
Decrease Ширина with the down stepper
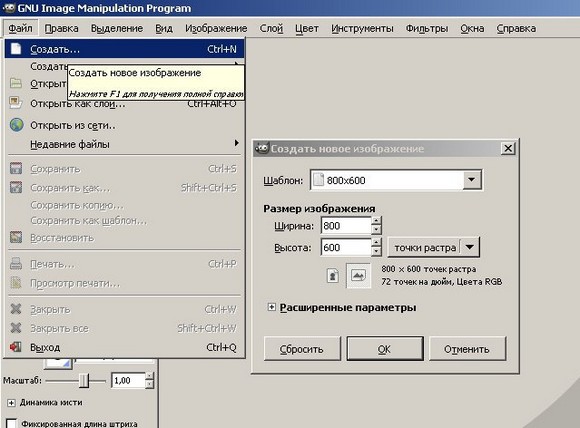coord(377,230)
